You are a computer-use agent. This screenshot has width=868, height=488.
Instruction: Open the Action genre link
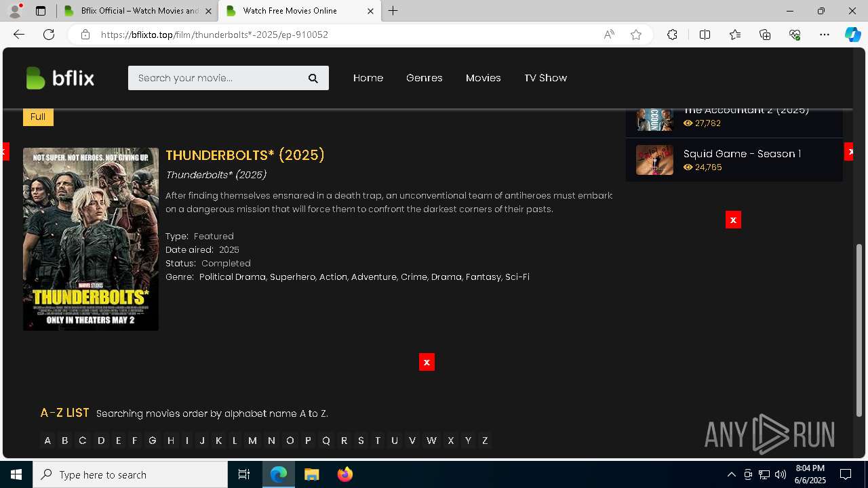click(x=333, y=277)
